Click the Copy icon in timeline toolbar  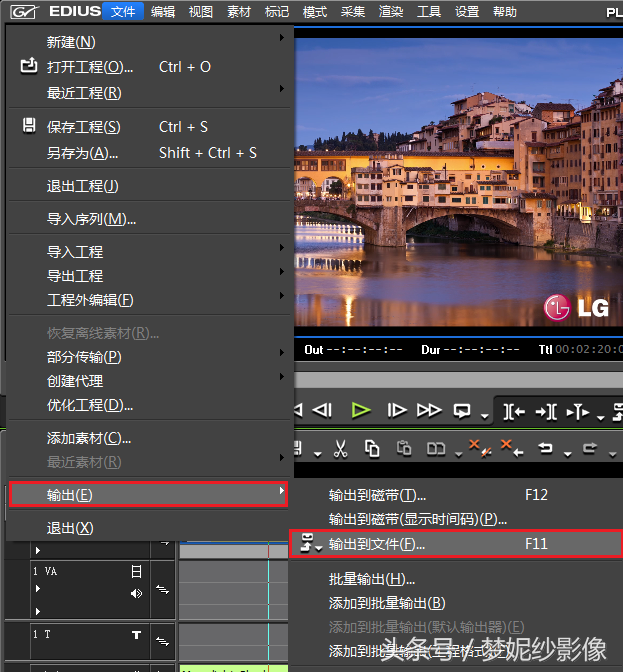tap(372, 449)
